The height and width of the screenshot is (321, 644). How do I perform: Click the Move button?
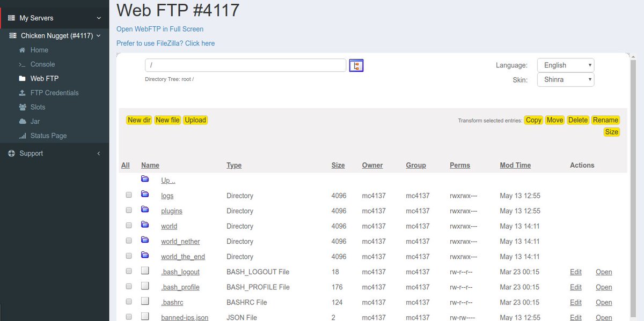click(x=555, y=120)
